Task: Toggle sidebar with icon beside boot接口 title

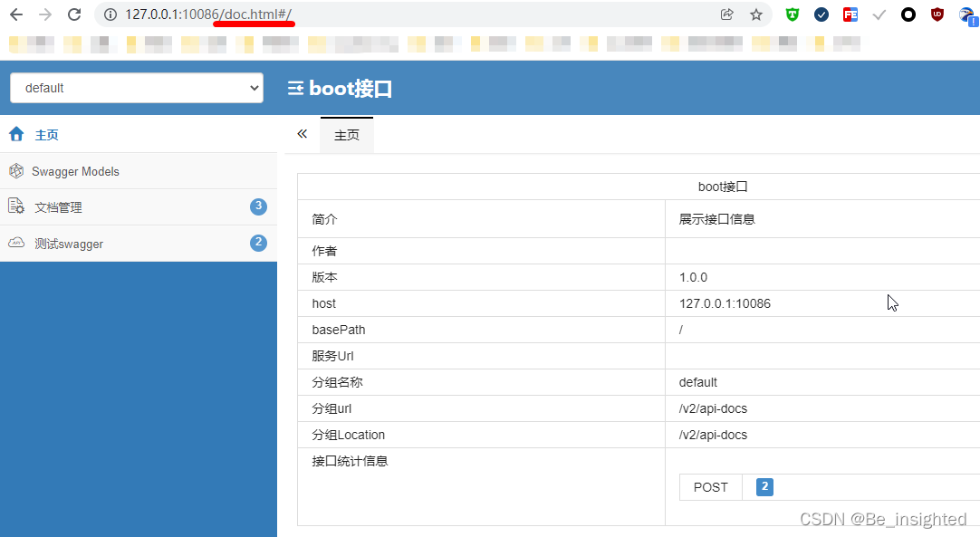Action: (x=295, y=88)
